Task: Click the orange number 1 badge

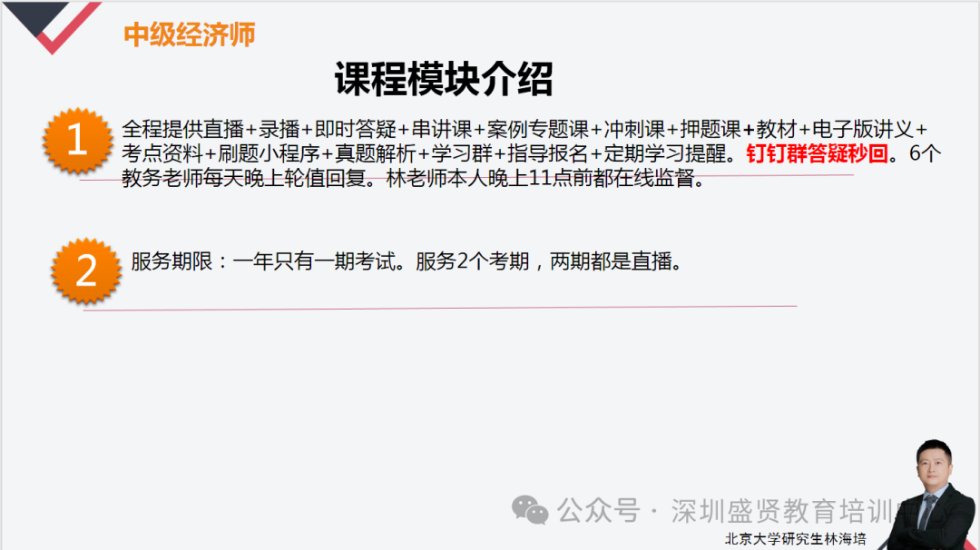Action: [x=77, y=141]
